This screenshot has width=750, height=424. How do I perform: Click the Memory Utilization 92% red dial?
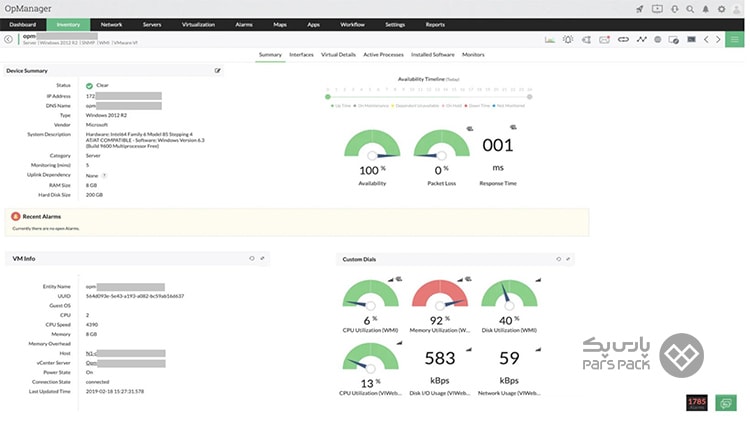click(440, 294)
